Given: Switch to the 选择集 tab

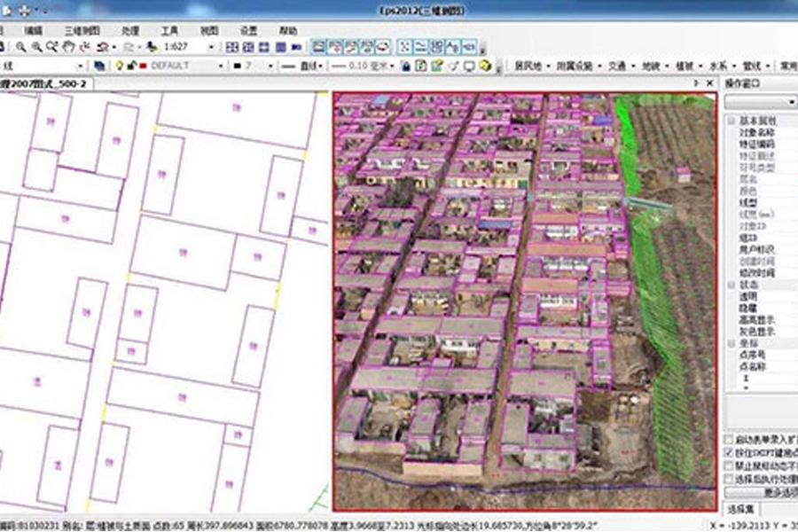Looking at the screenshot, I should 739,509.
